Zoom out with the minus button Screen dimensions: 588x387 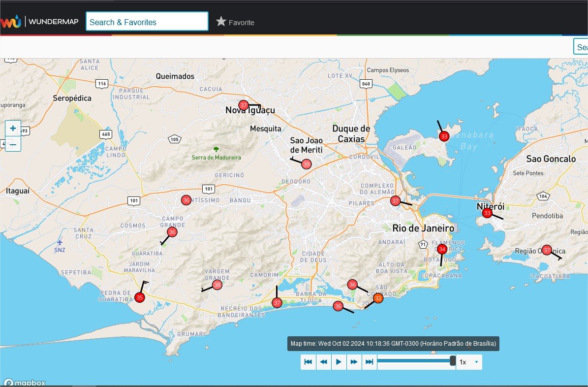click(x=13, y=144)
